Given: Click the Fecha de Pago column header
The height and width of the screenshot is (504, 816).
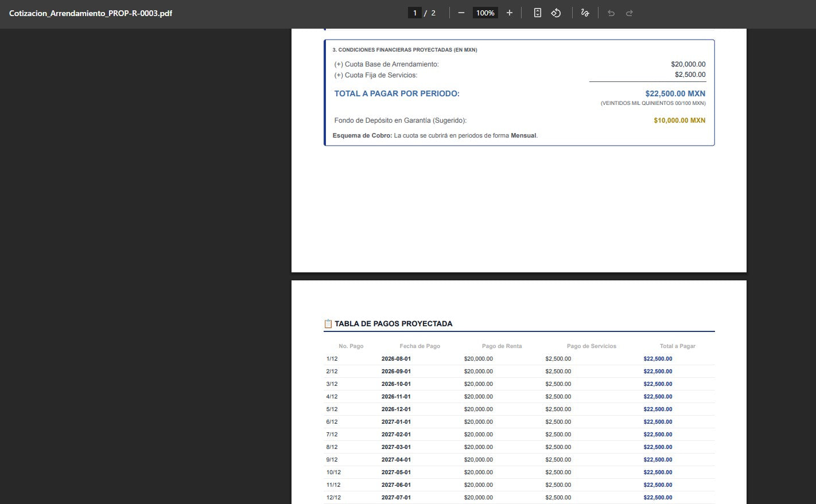Looking at the screenshot, I should (420, 346).
